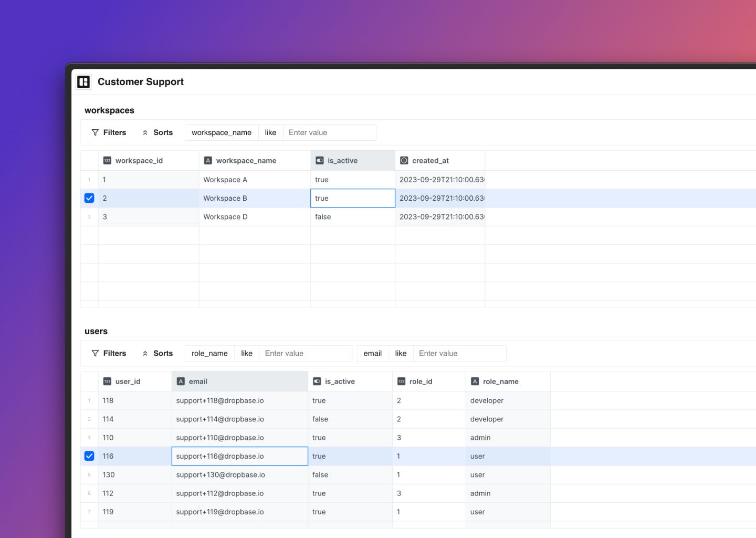Click the boolean type icon on workspaces is_active header
The width and height of the screenshot is (756, 538).
(x=319, y=160)
